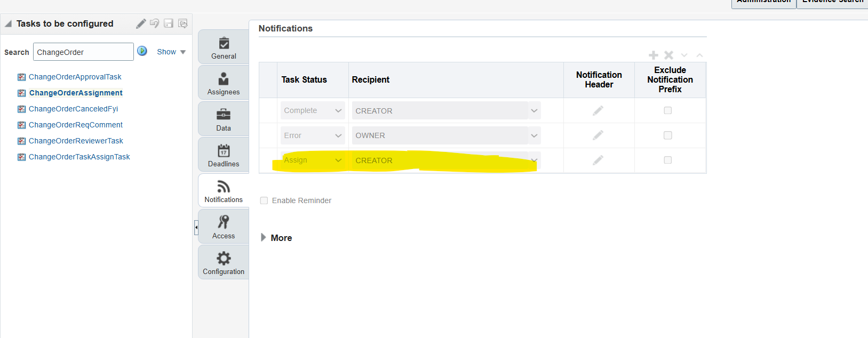Check Exclude Notification Prefix for Complete row
868x338 pixels.
tap(667, 110)
